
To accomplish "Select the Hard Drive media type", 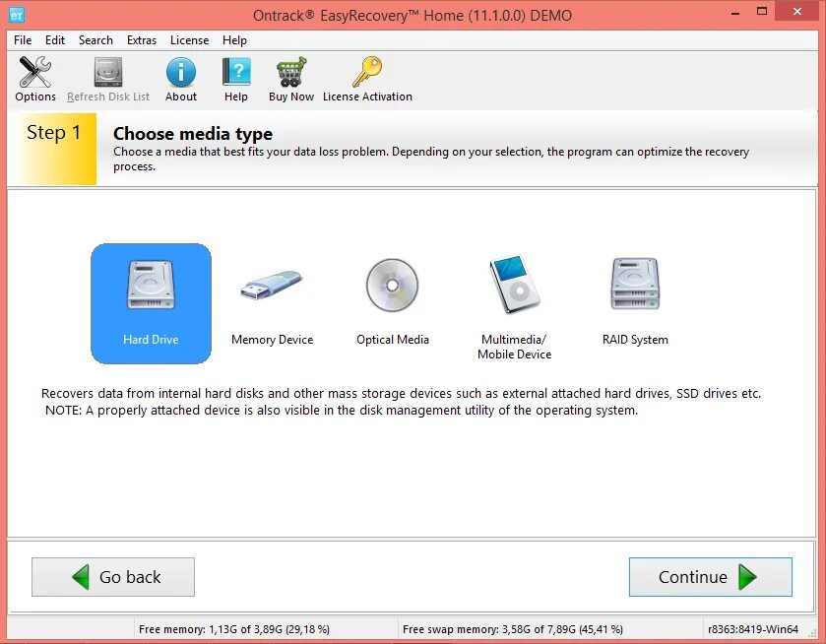I will pyautogui.click(x=151, y=303).
